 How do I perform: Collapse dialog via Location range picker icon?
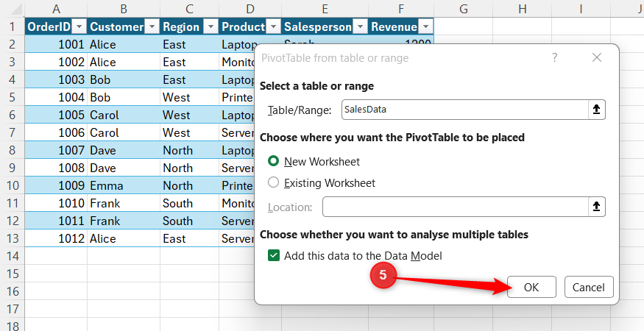pyautogui.click(x=597, y=207)
